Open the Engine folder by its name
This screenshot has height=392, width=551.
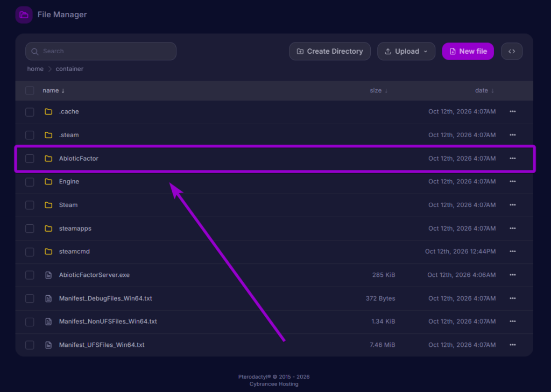tap(69, 182)
